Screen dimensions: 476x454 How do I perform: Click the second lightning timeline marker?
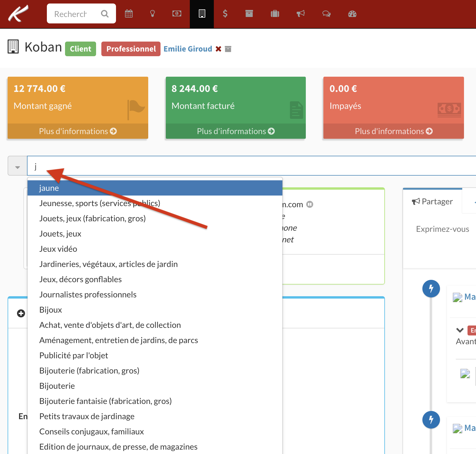coord(431,420)
